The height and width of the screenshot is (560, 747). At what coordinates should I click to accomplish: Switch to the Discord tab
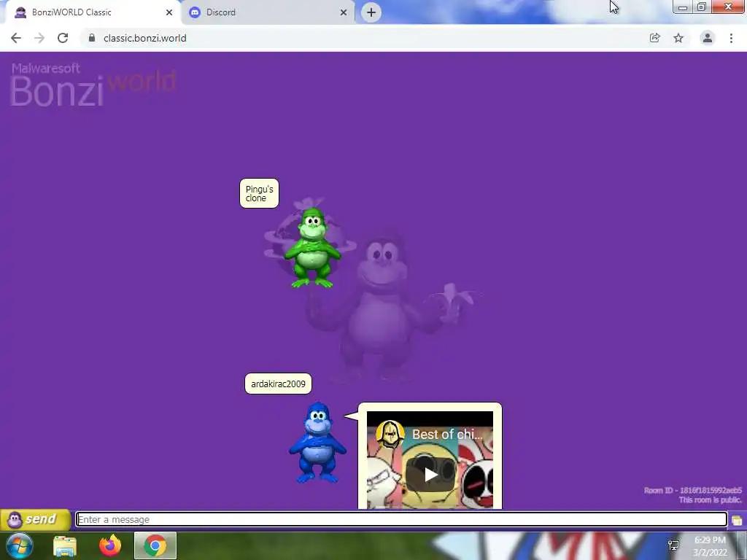(x=268, y=12)
